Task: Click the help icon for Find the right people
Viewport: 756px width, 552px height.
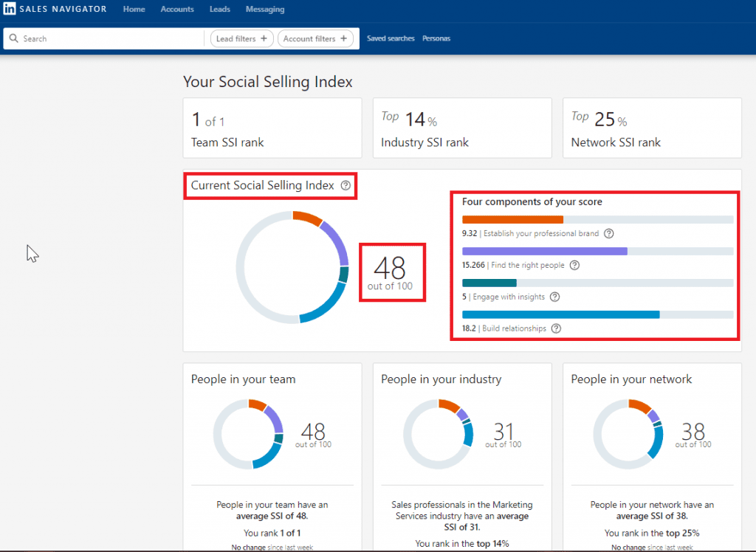Action: pos(574,265)
